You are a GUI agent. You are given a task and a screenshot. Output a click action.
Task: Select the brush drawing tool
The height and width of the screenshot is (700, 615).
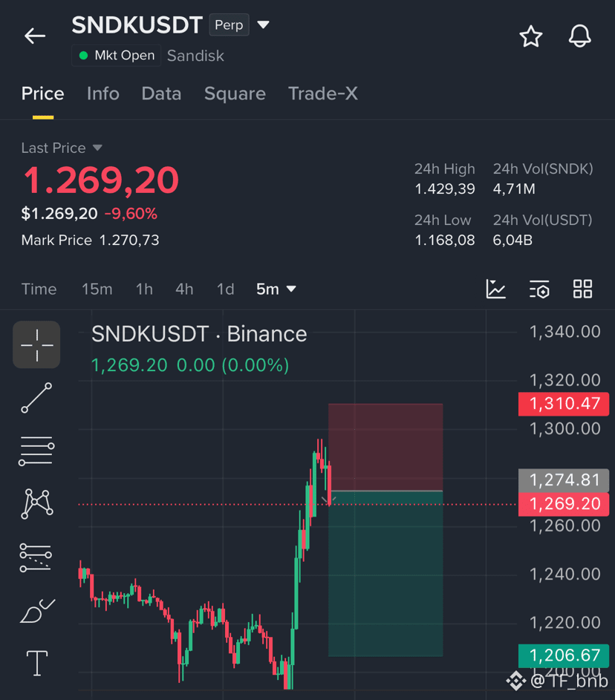[x=37, y=611]
